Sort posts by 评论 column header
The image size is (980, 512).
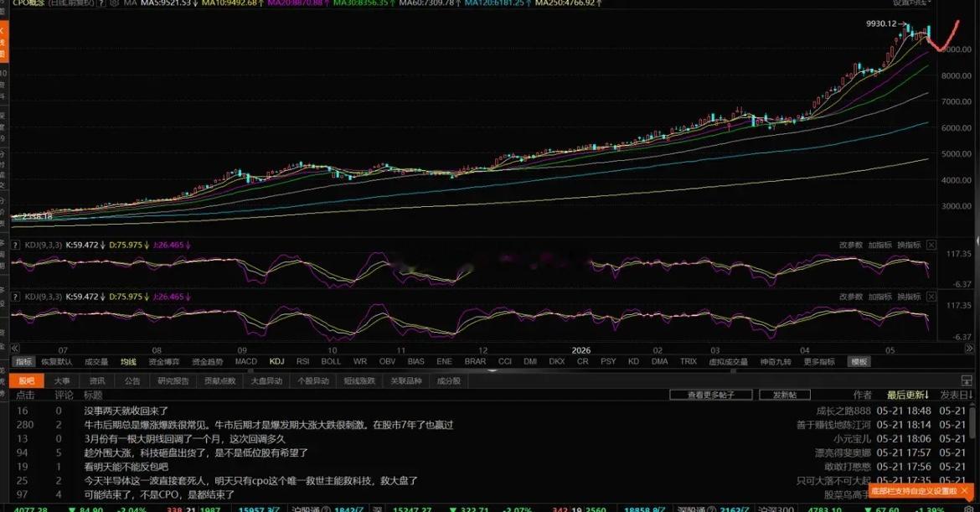64,395
